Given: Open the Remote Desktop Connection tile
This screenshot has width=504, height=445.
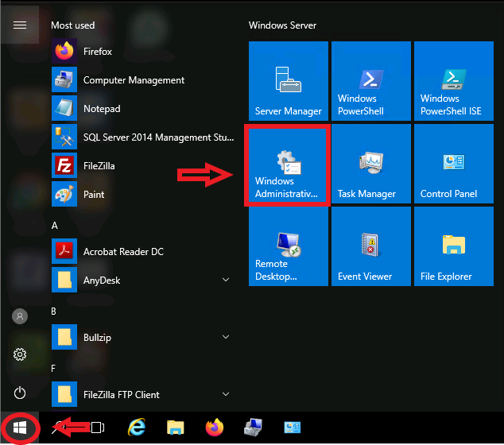Looking at the screenshot, I should click(x=289, y=246).
